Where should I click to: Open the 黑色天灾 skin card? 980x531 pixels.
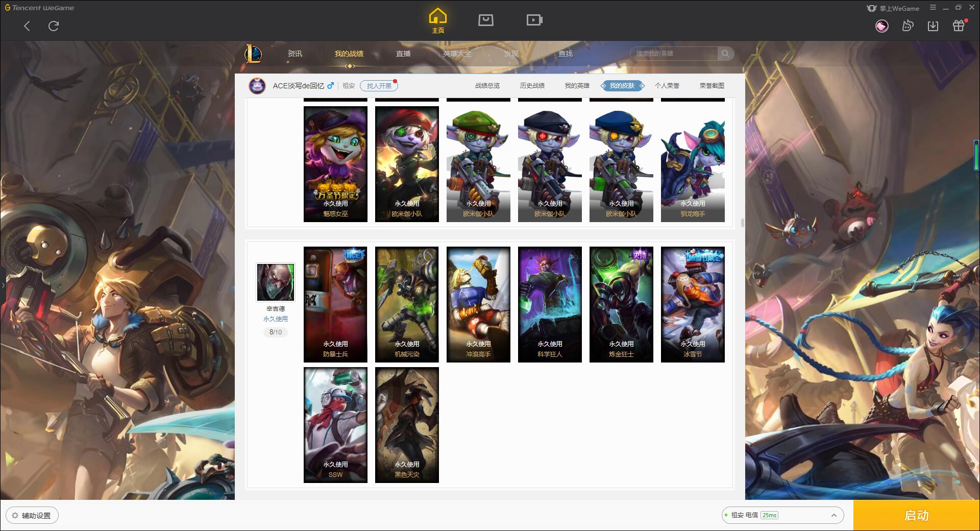[x=407, y=425]
